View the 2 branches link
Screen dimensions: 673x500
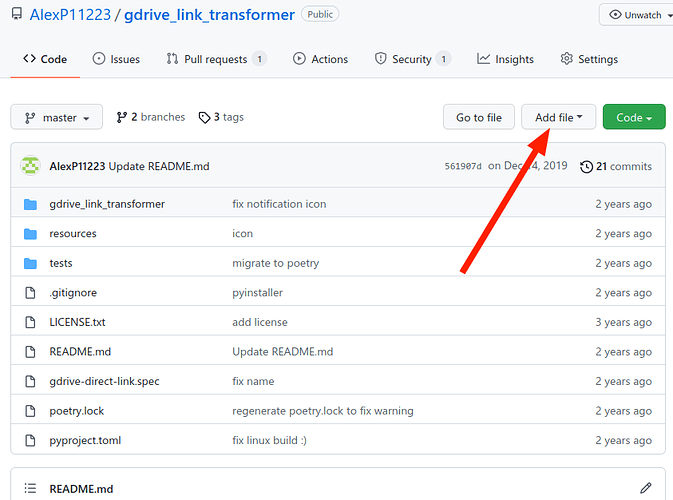(x=151, y=117)
